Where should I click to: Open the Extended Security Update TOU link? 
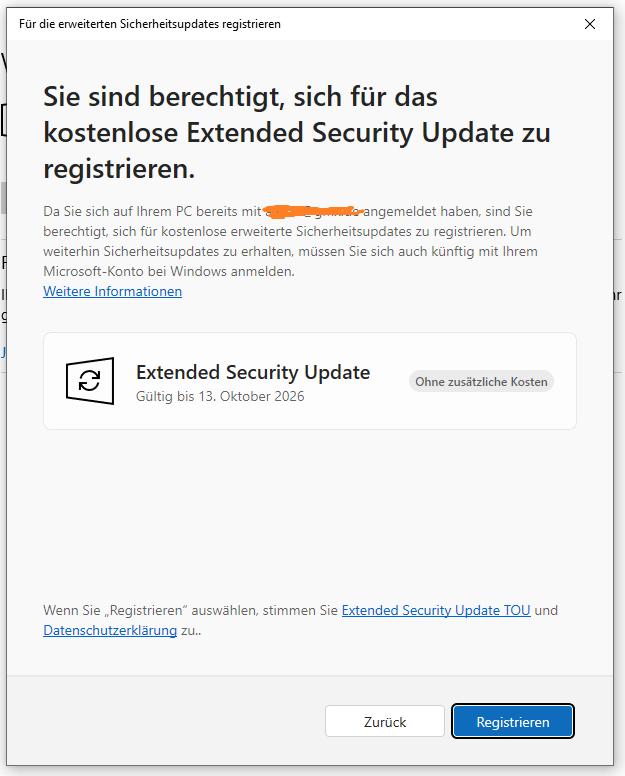(x=436, y=610)
